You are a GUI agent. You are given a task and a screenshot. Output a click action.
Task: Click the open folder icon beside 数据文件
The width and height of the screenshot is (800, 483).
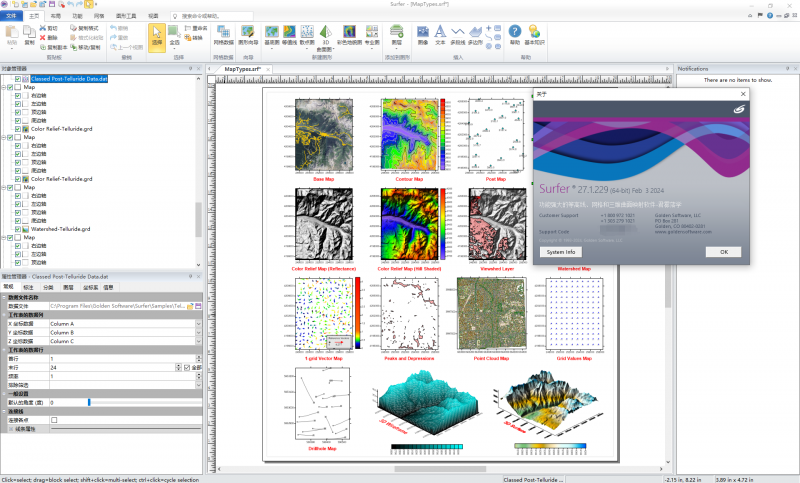pyautogui.click(x=190, y=306)
